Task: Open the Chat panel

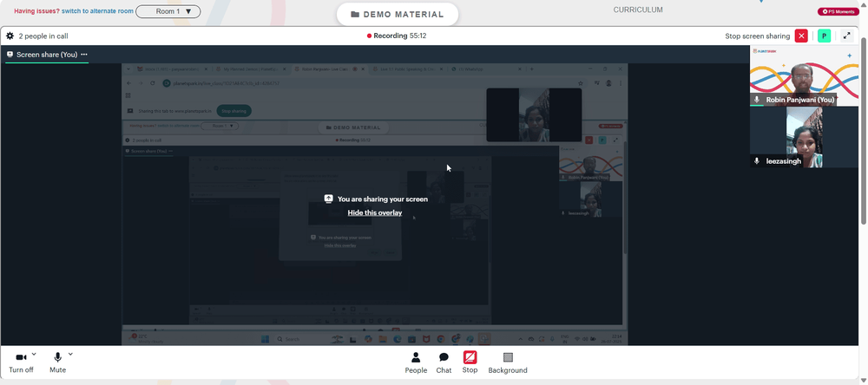Action: point(444,362)
